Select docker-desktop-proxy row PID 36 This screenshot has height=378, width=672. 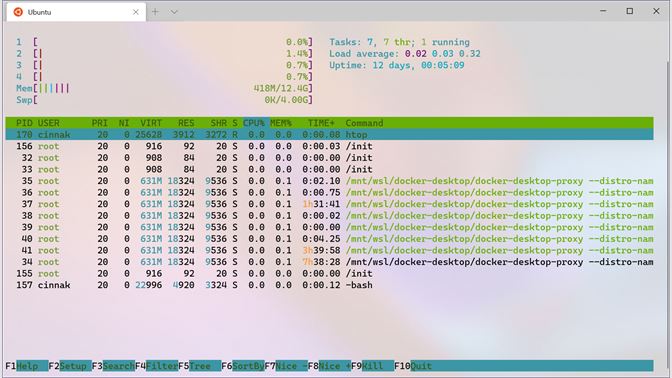[330, 192]
